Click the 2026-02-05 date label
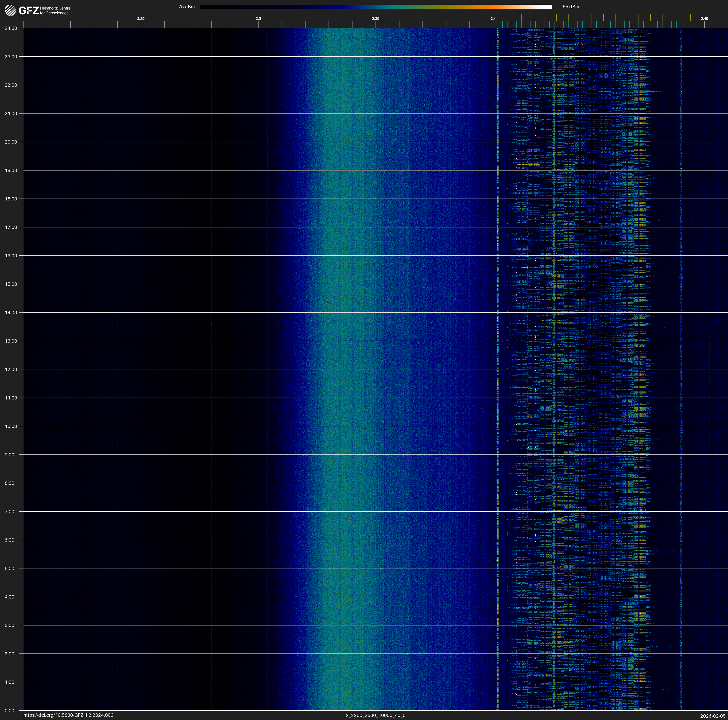Image resolution: width=728 pixels, height=720 pixels. tap(713, 716)
